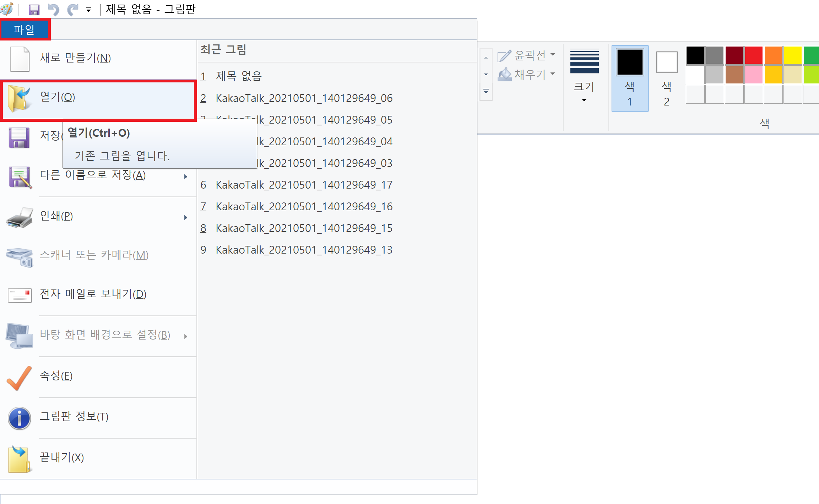Click the 끝내기 exit icon
The height and width of the screenshot is (504, 819).
tap(20, 459)
